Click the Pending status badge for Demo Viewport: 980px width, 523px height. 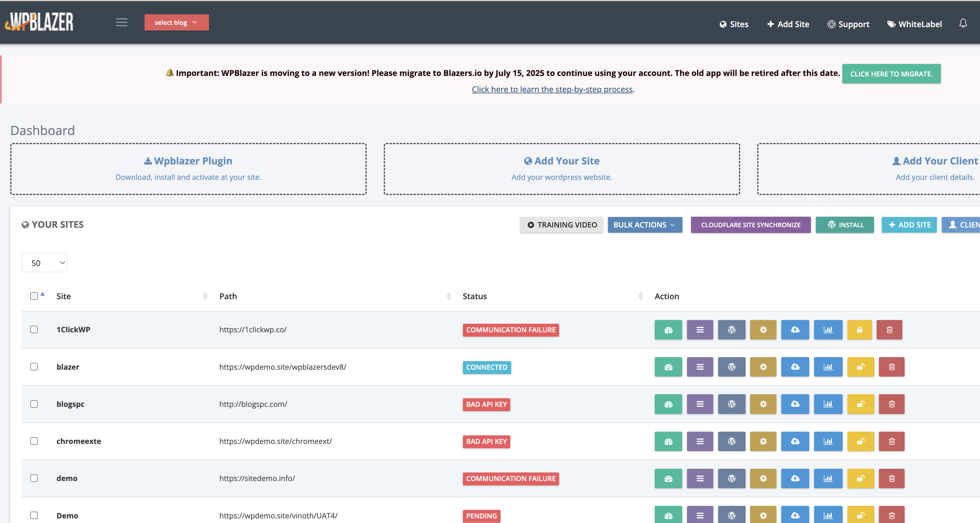click(481, 516)
